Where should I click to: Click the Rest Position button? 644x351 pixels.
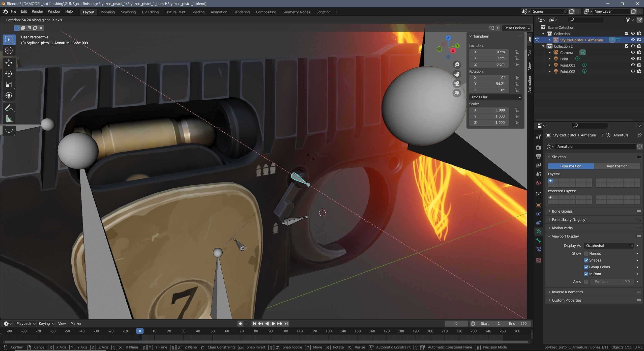tap(617, 166)
